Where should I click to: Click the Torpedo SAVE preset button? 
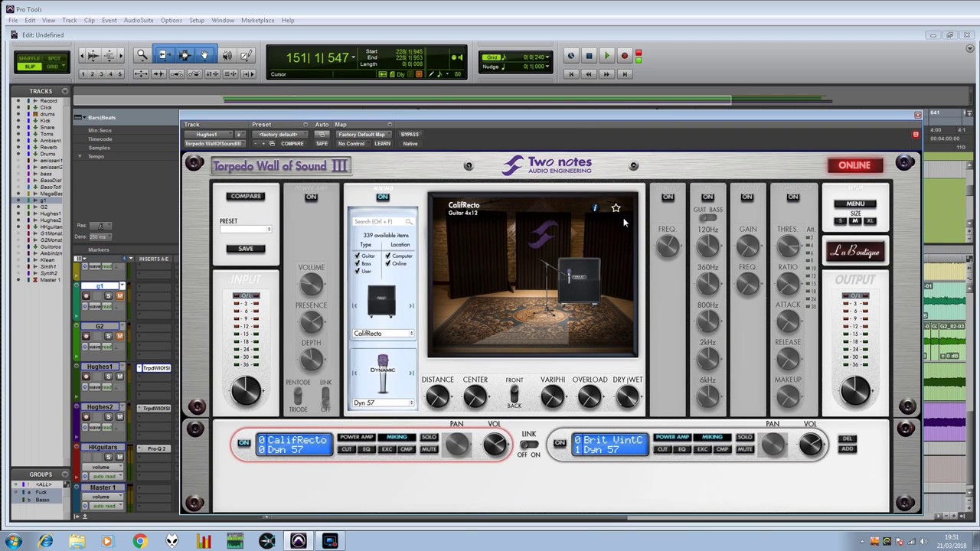pos(246,249)
